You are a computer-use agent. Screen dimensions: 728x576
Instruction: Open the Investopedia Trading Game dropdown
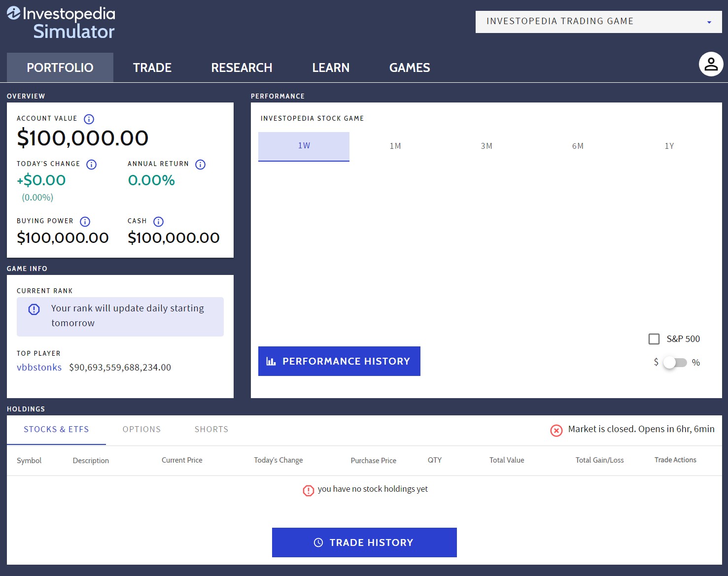tap(599, 22)
